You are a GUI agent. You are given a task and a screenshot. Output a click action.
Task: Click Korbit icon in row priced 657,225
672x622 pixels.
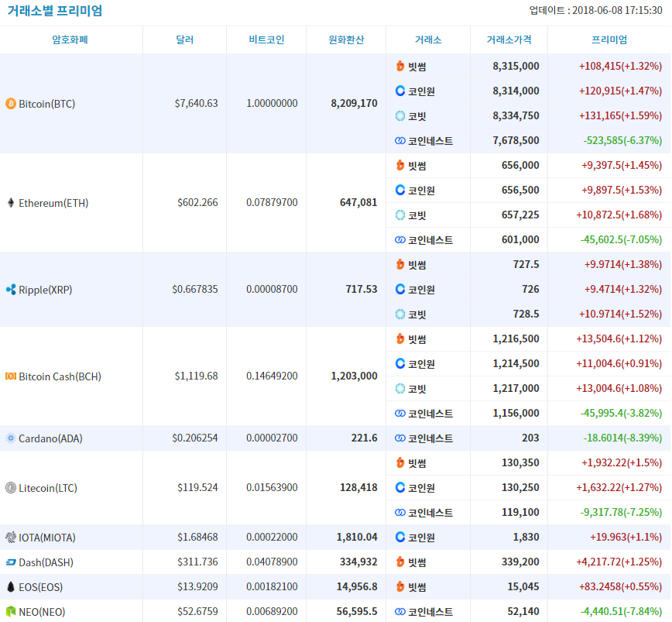click(399, 215)
